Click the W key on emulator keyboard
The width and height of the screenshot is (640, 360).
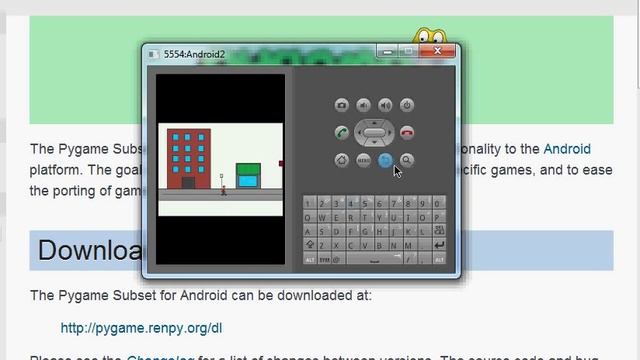click(324, 218)
